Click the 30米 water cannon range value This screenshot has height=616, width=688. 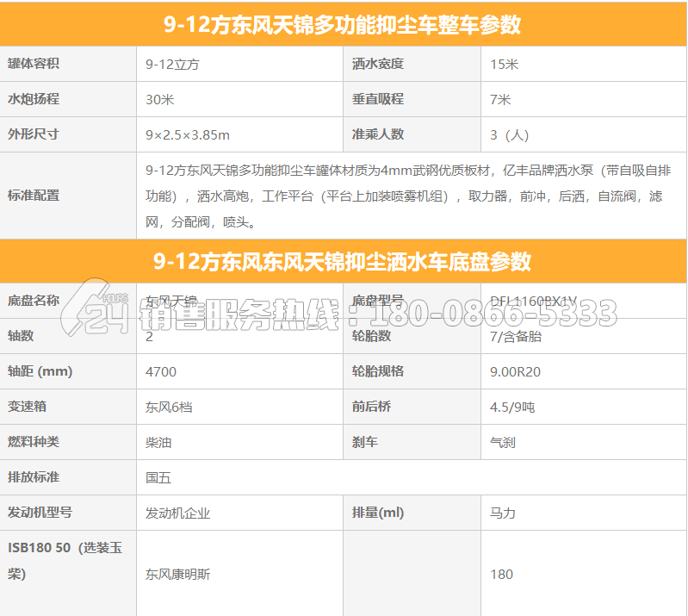160,99
